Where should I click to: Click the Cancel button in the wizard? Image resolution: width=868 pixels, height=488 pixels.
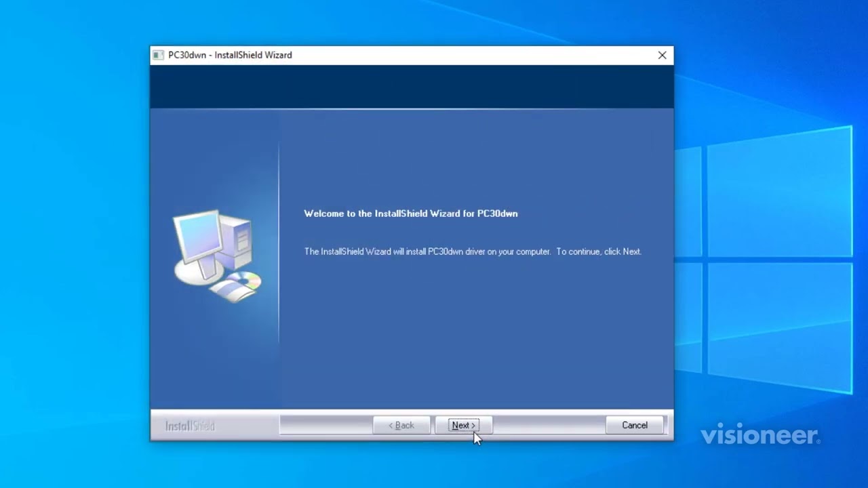635,425
